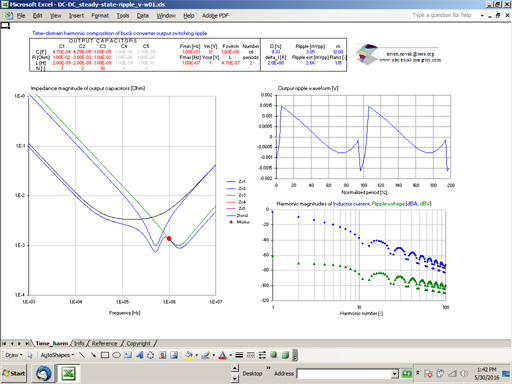Open the AutoShapes dropdown menu
The image size is (512, 384).
pyautogui.click(x=57, y=355)
